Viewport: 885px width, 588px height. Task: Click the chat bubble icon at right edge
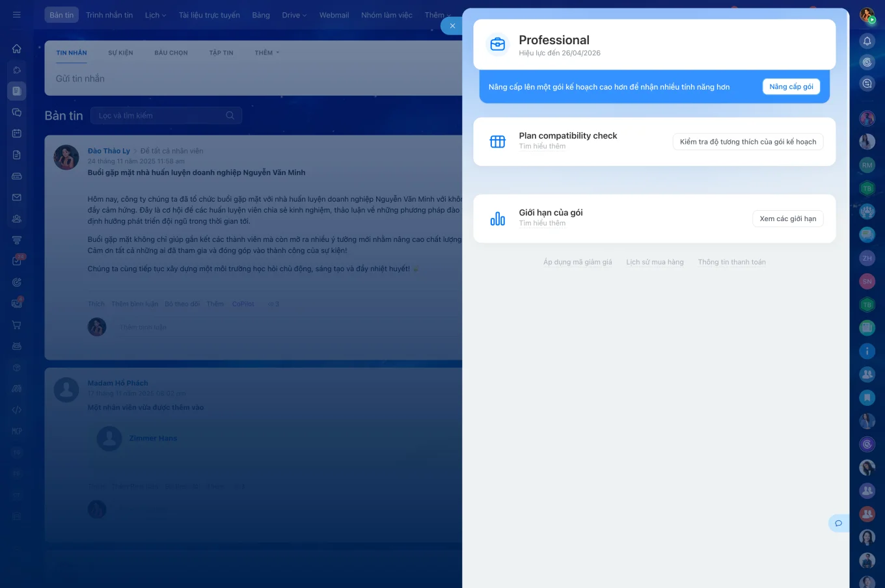tap(839, 523)
